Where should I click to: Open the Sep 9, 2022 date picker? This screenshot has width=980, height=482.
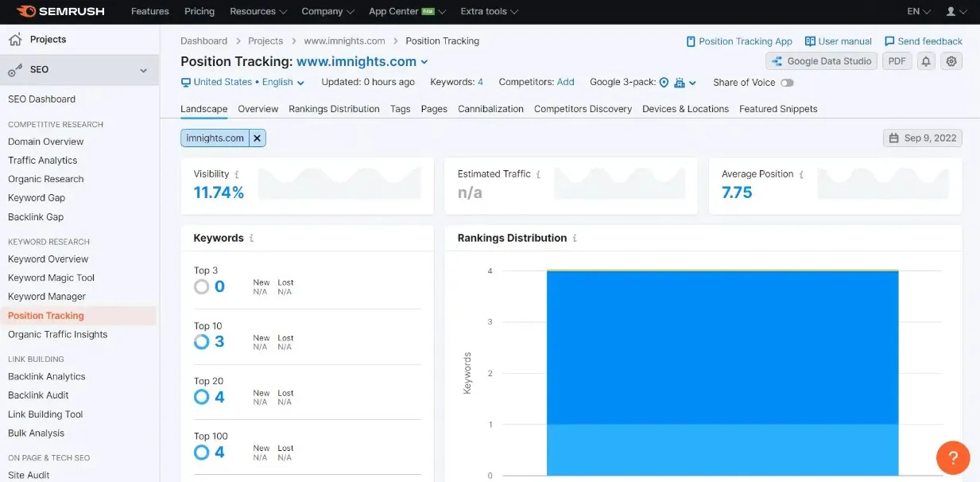coord(922,138)
